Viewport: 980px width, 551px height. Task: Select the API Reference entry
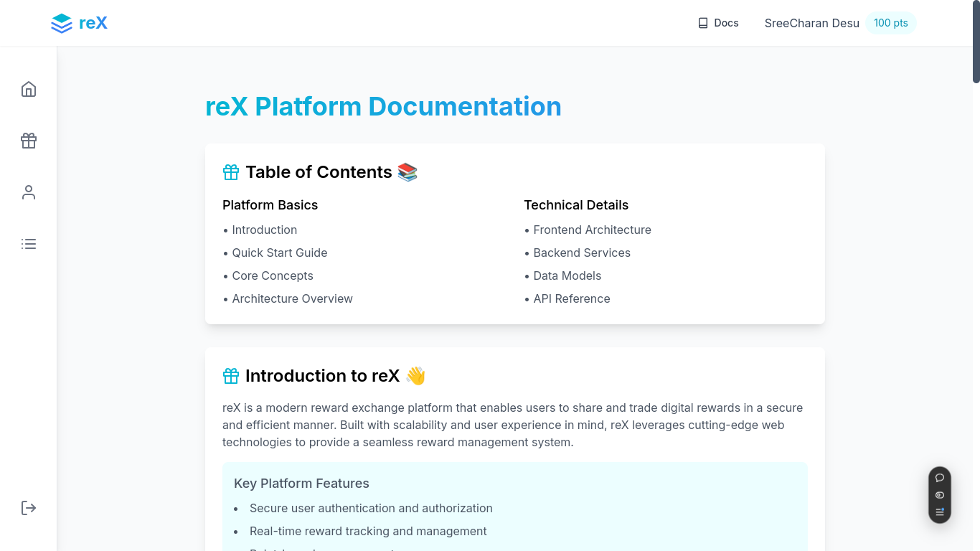click(571, 298)
